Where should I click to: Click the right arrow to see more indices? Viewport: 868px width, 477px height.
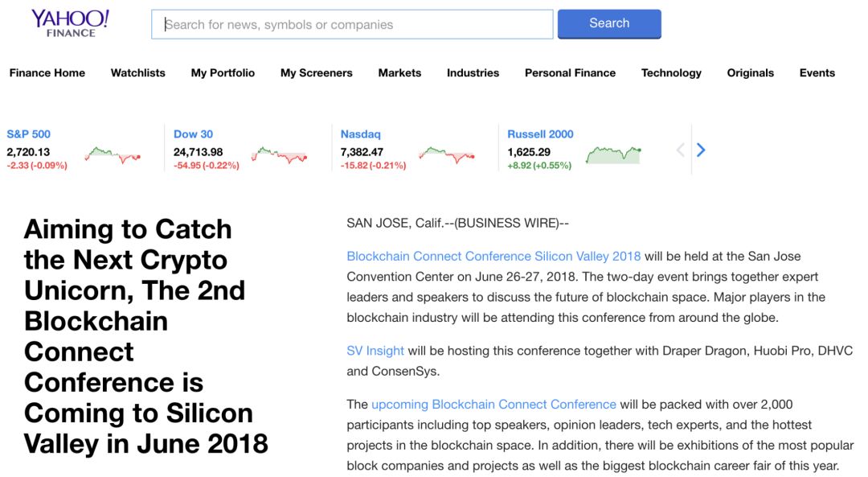[701, 150]
